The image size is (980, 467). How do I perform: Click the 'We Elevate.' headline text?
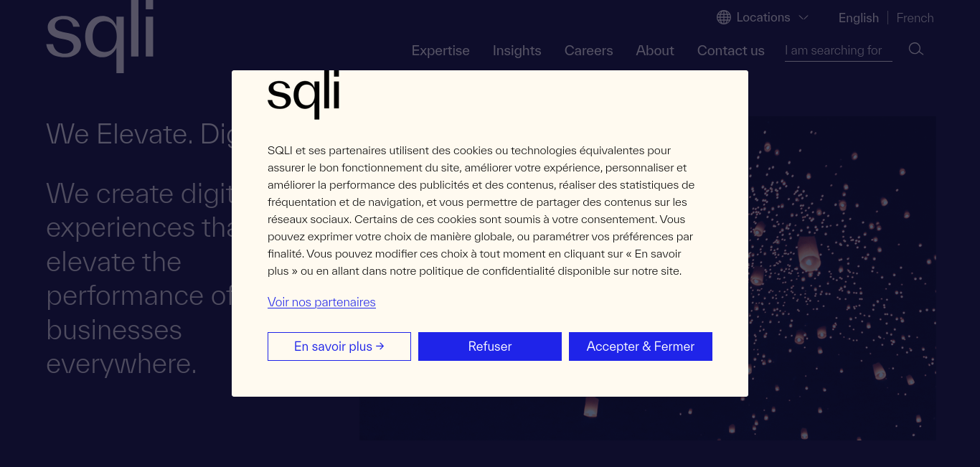pos(119,134)
